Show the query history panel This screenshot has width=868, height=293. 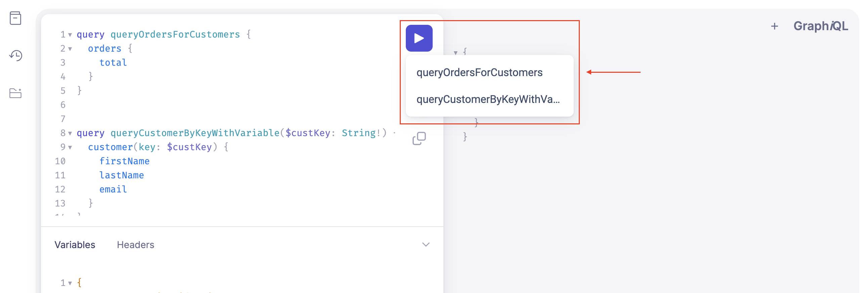click(15, 56)
